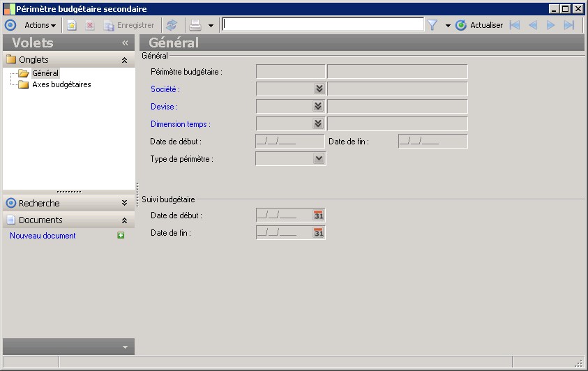
Task: Click the Devise description field
Action: pyautogui.click(x=398, y=107)
